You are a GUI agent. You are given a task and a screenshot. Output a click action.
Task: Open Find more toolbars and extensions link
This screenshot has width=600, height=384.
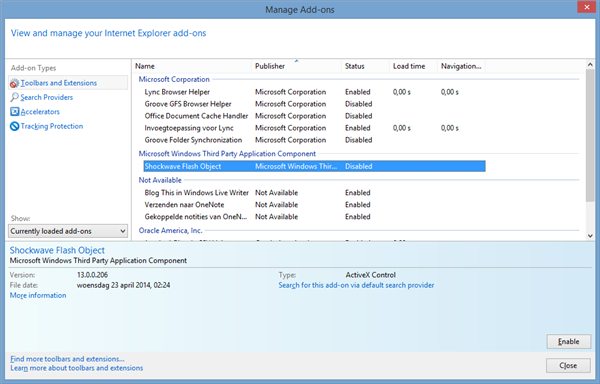(x=67, y=359)
